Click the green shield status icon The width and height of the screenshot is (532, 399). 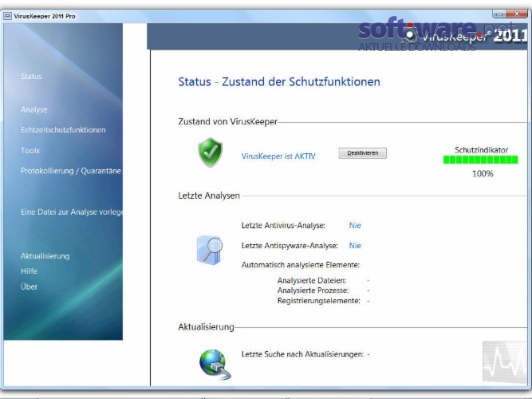point(210,152)
